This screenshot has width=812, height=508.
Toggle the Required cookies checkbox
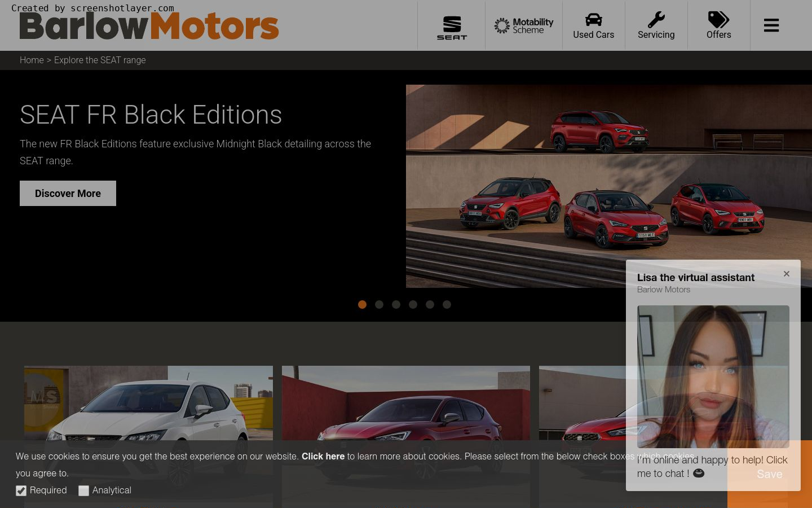click(21, 491)
